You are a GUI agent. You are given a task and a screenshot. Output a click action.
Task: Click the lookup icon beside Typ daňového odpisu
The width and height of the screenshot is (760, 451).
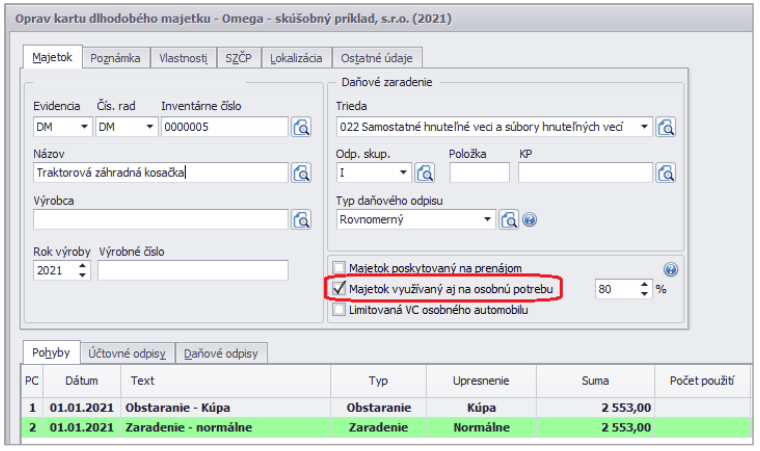(x=509, y=219)
